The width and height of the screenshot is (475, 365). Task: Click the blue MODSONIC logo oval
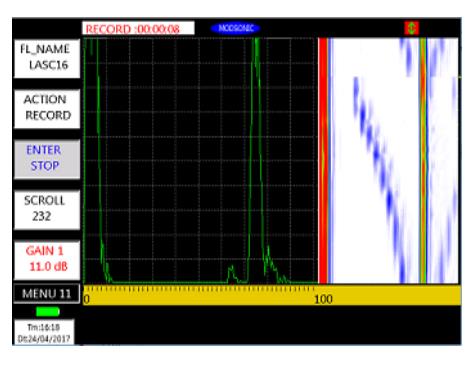(x=235, y=28)
